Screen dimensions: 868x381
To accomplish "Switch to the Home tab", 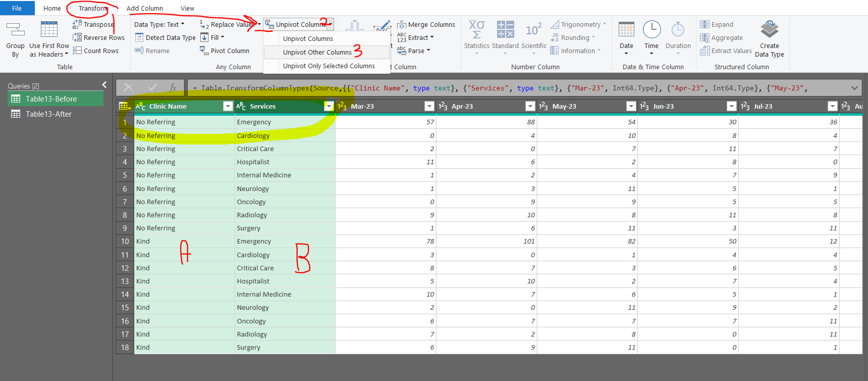I will [52, 8].
